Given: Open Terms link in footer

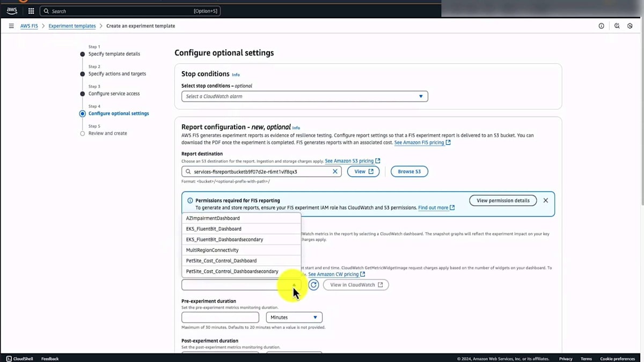Looking at the screenshot, I should tap(586, 359).
